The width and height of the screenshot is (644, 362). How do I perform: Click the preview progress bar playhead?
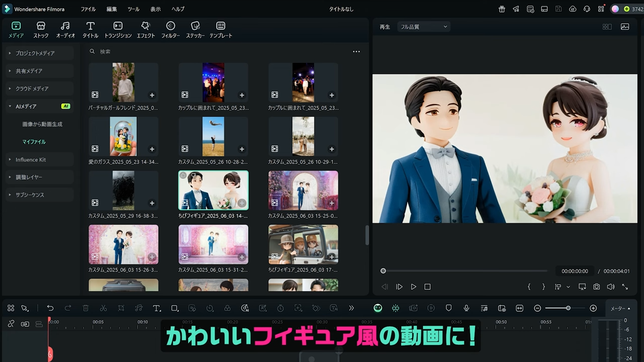coord(383,271)
